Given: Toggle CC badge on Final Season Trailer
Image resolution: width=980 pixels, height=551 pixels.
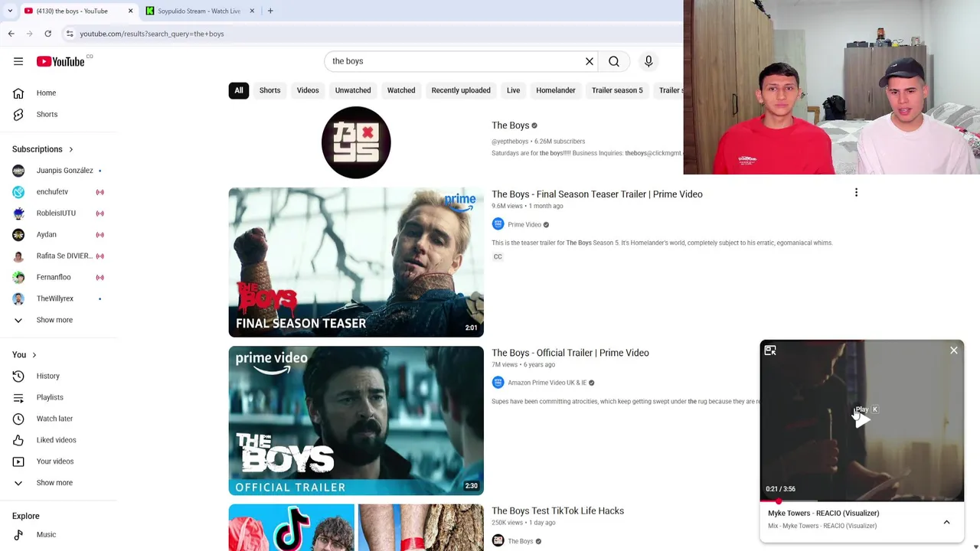Looking at the screenshot, I should coord(498,257).
